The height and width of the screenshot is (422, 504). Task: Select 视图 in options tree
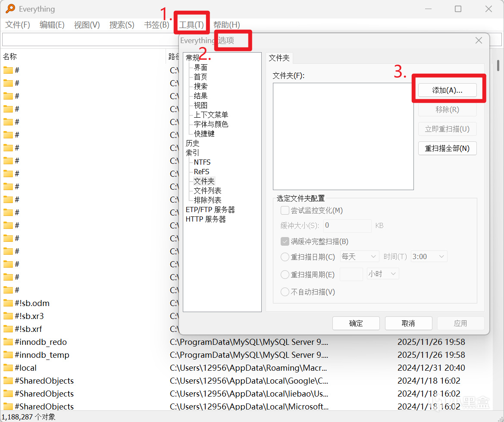[200, 106]
